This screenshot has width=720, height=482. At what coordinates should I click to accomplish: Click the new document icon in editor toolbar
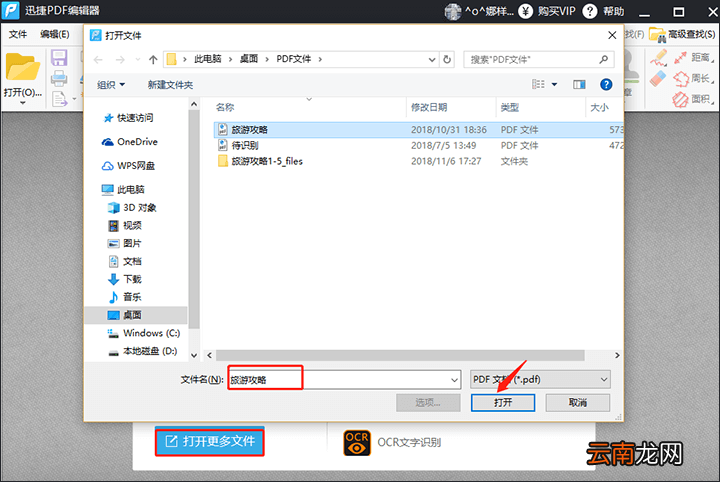click(59, 98)
